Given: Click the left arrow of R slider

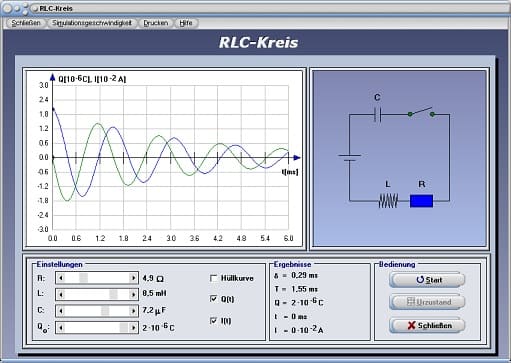Looking at the screenshot, I should [x=61, y=278].
